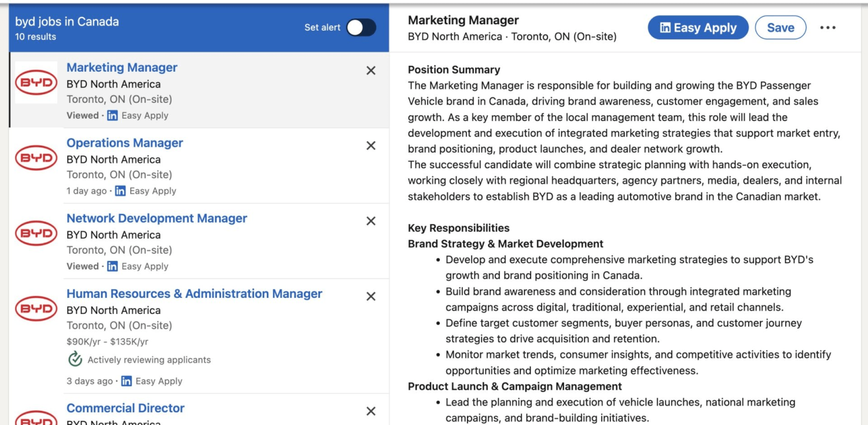Open the Network Development Manager job link

click(157, 218)
